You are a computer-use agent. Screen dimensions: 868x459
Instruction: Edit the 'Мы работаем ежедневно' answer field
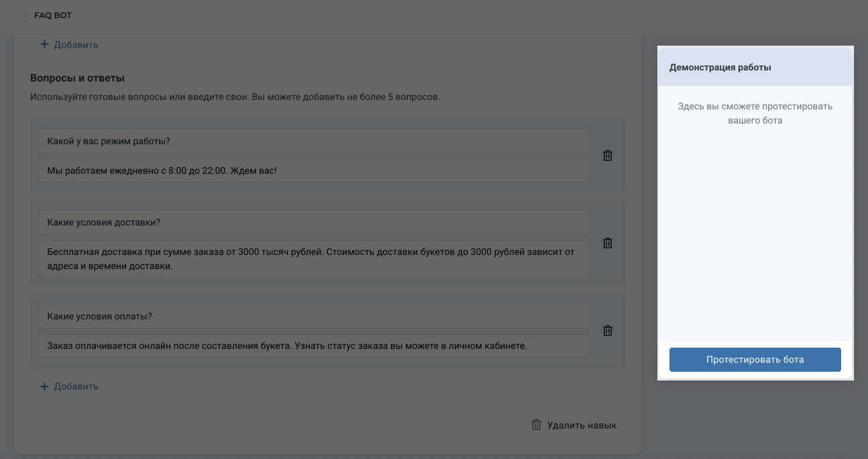click(x=313, y=170)
